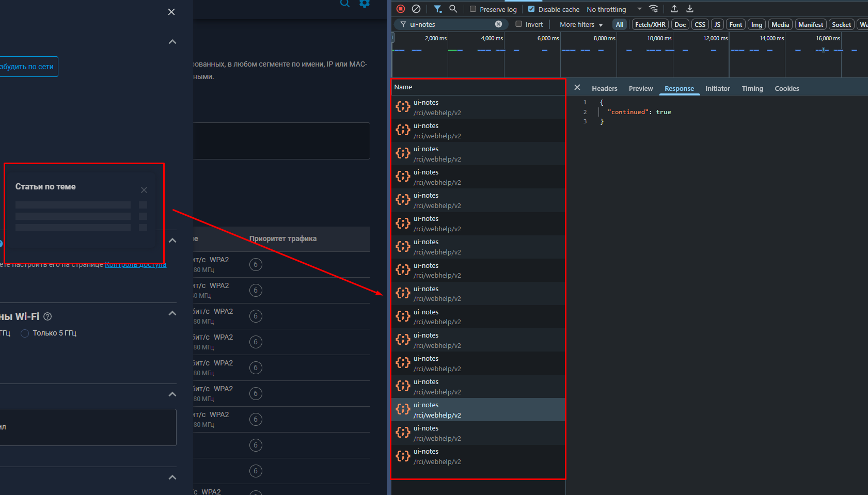Export HAR file download icon
This screenshot has height=495, width=868.
(x=690, y=9)
